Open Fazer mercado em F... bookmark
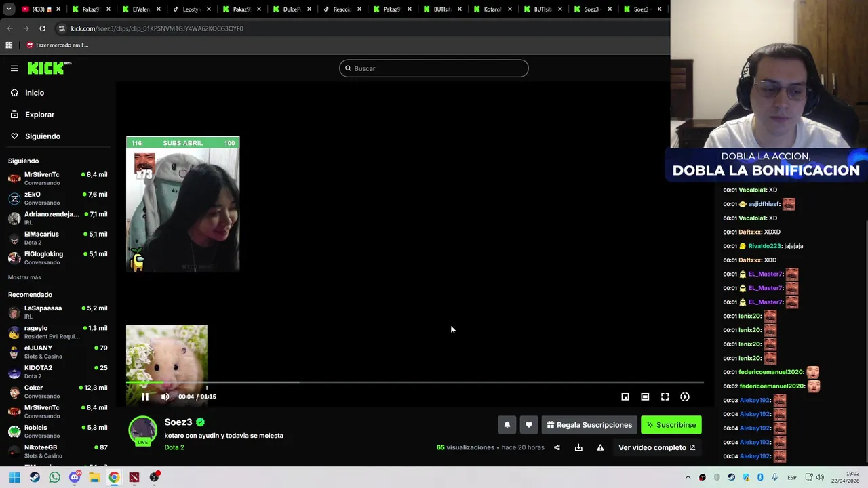The height and width of the screenshot is (488, 868). coord(57,45)
